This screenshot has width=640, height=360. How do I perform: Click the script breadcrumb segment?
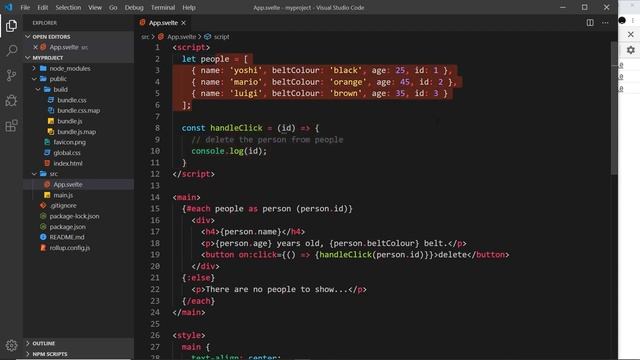click(x=222, y=37)
